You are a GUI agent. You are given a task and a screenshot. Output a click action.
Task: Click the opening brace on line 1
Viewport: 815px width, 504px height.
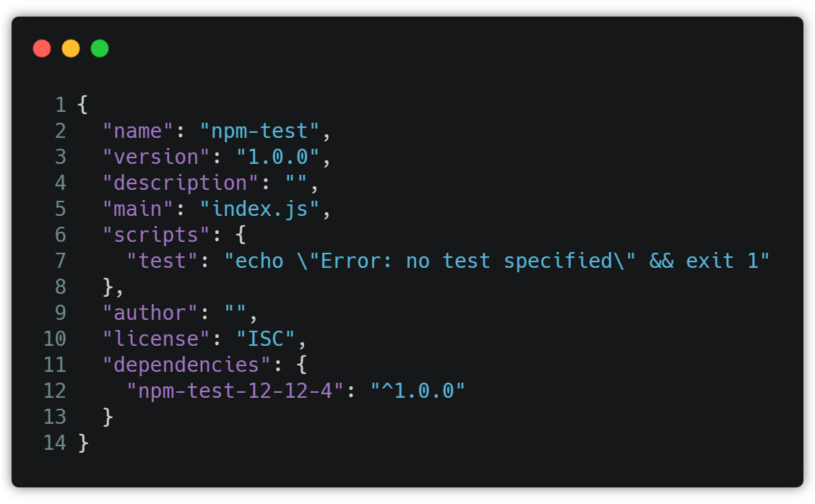[82, 105]
